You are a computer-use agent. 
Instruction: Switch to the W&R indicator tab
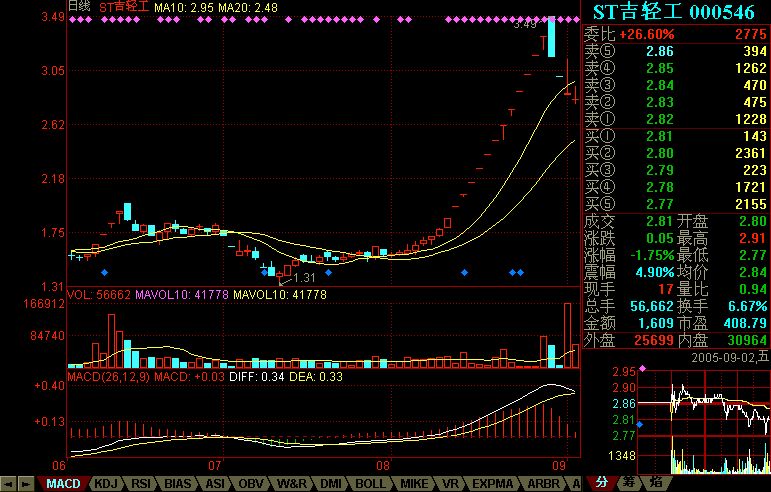(x=291, y=483)
